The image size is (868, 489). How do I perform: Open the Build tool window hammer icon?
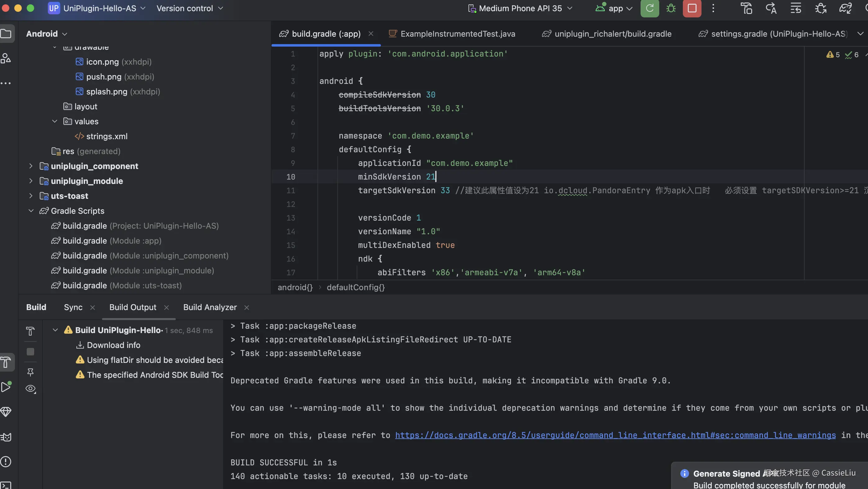tap(6, 363)
